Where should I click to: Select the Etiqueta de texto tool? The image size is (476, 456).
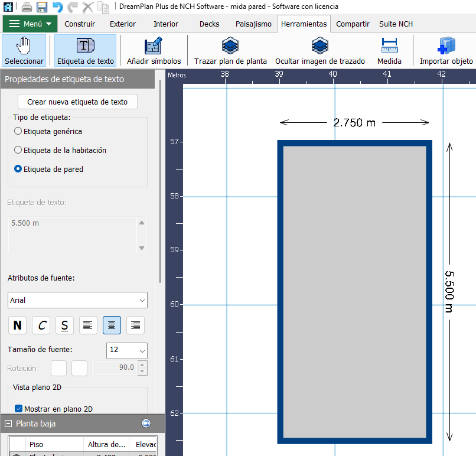click(x=85, y=51)
